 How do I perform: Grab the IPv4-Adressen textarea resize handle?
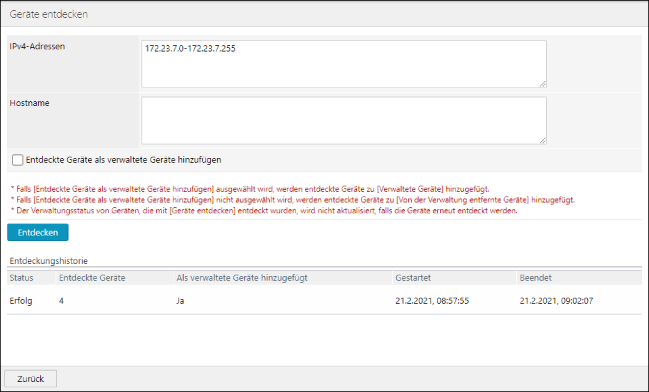point(543,84)
